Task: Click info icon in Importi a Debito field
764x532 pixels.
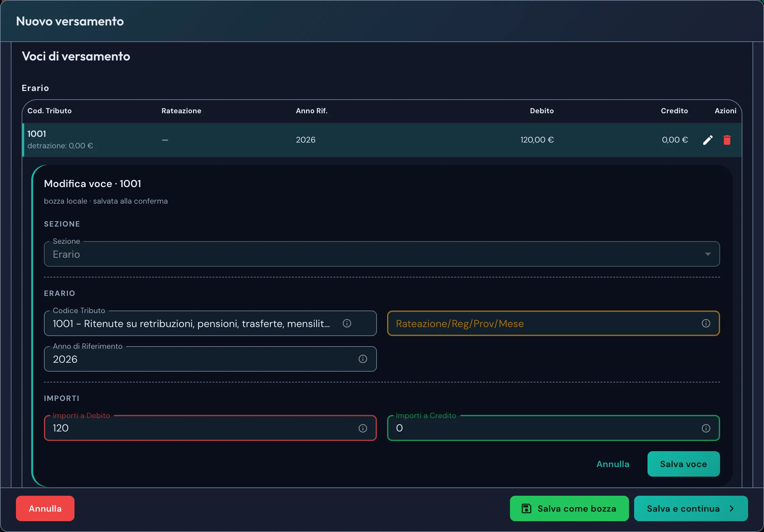Action: tap(363, 428)
